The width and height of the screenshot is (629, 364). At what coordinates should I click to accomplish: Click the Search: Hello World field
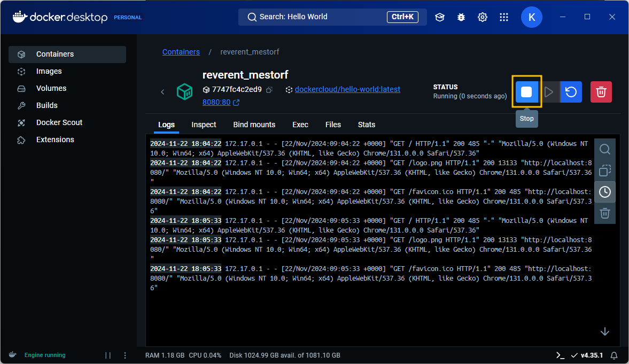[x=332, y=17]
